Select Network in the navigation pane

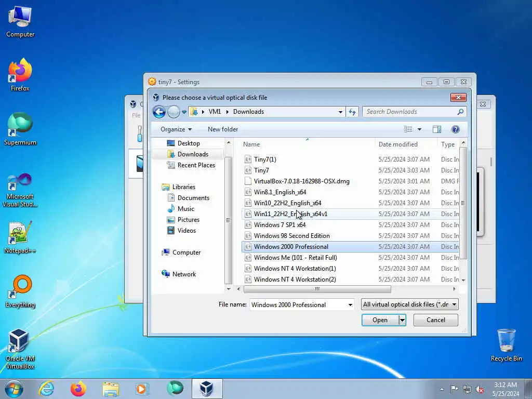click(184, 274)
